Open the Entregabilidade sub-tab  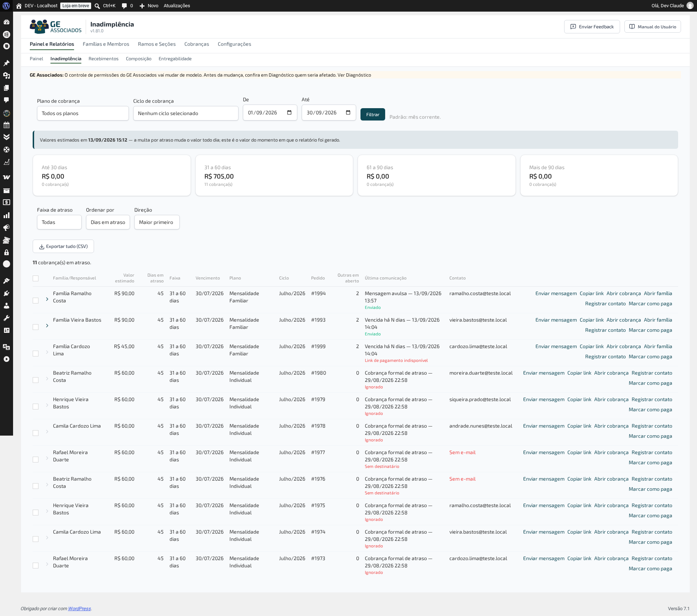pos(175,58)
